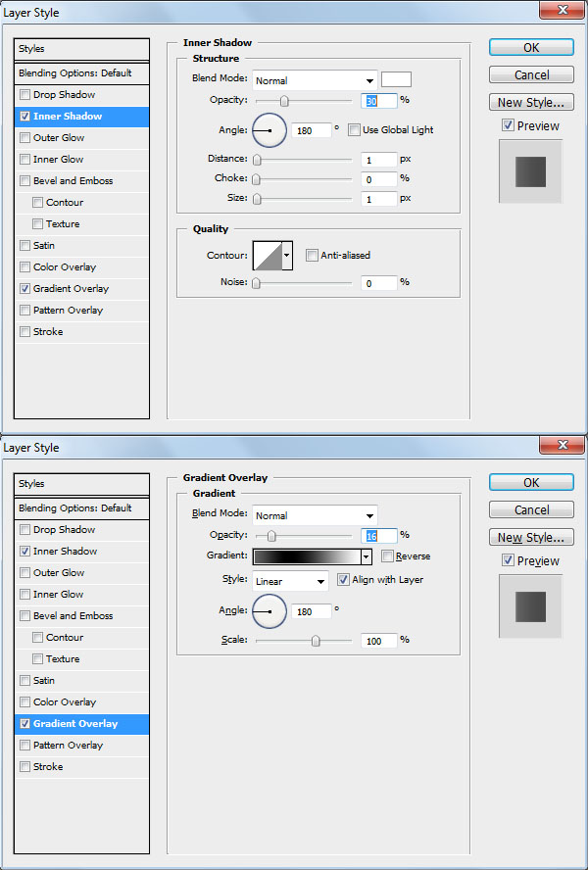Screen dimensions: 588x870
Task: Toggle Preview in the Inner Shadow dialog
Action: point(508,125)
